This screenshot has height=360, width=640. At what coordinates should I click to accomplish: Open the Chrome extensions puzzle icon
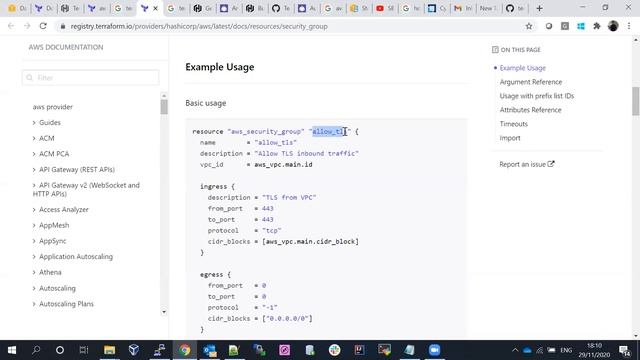point(597,26)
